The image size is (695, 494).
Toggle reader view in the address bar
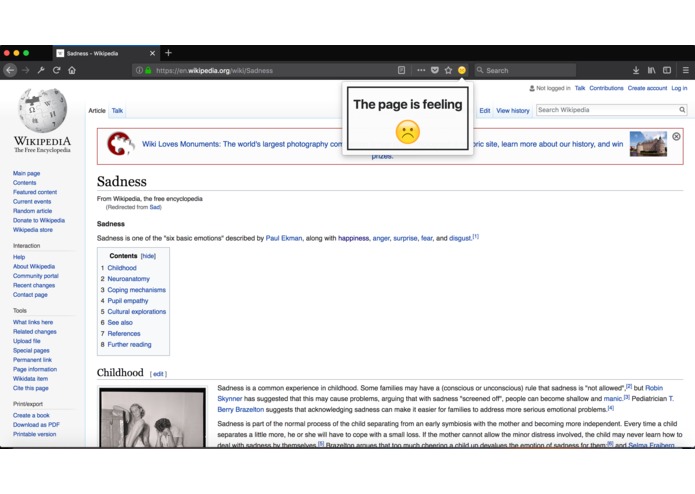(402, 70)
